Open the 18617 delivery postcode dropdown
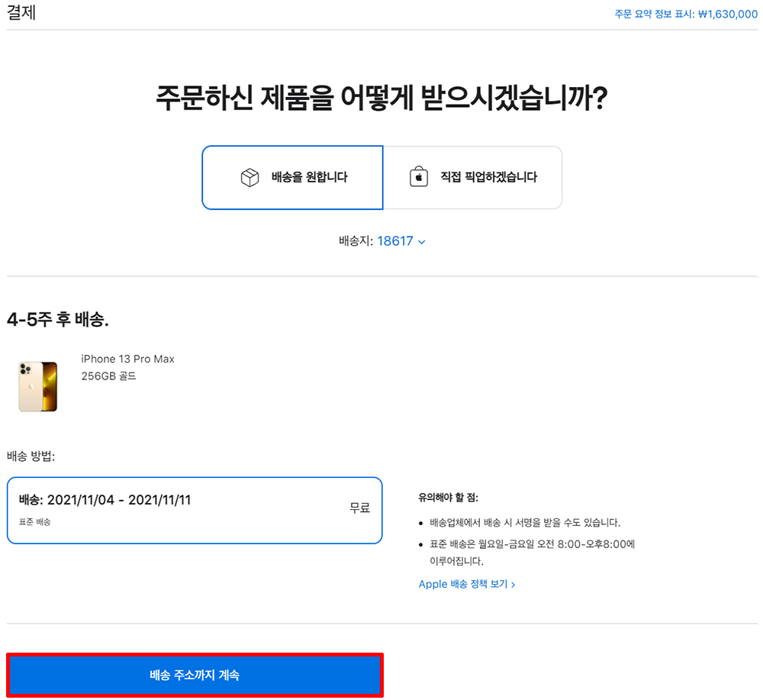 tap(401, 241)
